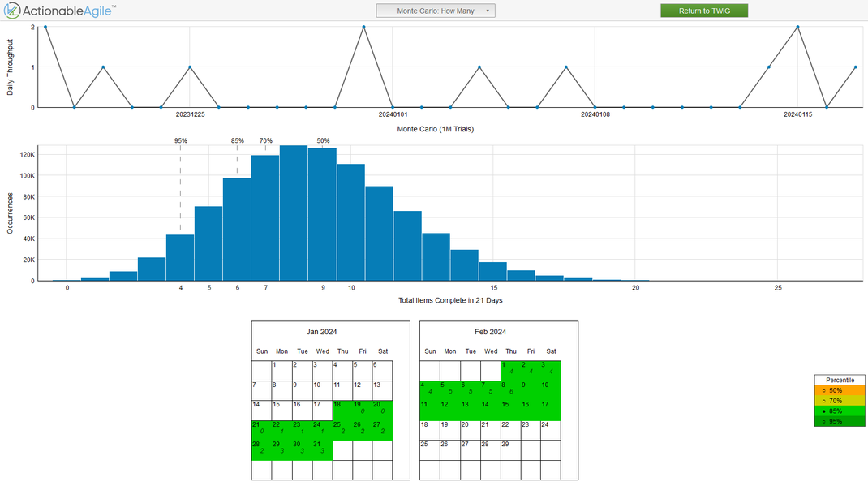Click the Jan 2024 calendar header
The height and width of the screenshot is (486, 868).
pyautogui.click(x=323, y=331)
